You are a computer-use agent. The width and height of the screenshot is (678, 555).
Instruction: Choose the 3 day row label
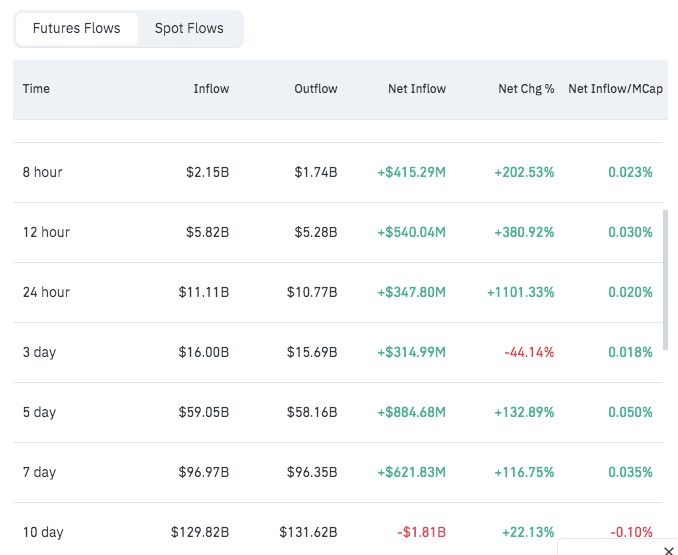click(x=39, y=352)
